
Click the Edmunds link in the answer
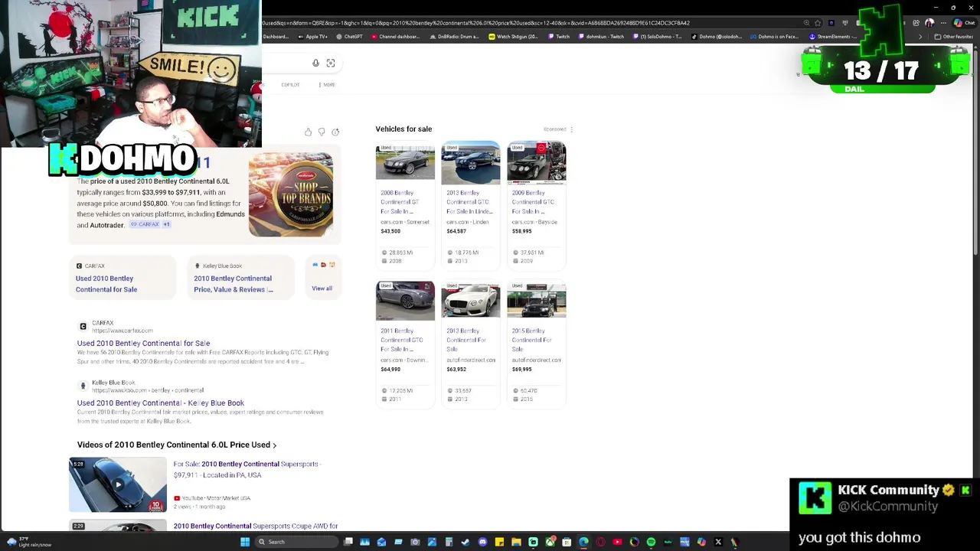(230, 214)
